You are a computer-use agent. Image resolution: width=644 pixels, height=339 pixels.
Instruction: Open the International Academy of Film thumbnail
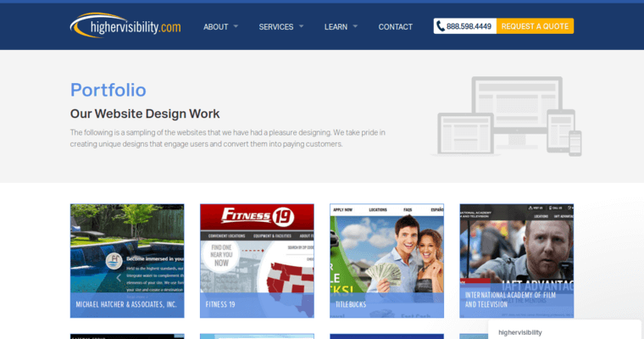coord(517,260)
